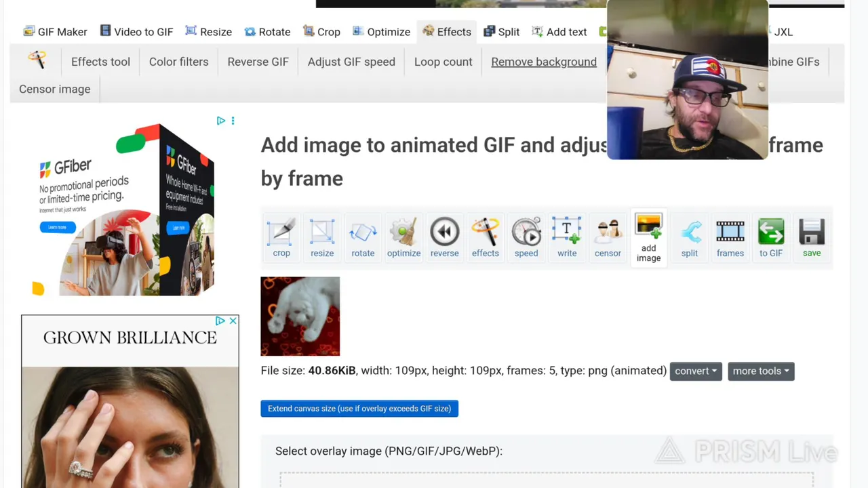Open the Reverse GIF link

[258, 62]
